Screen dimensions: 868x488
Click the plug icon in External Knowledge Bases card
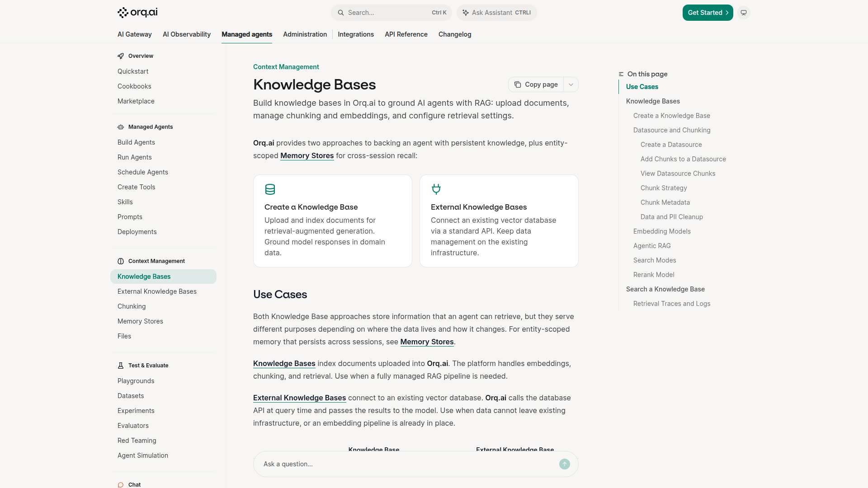pos(436,189)
